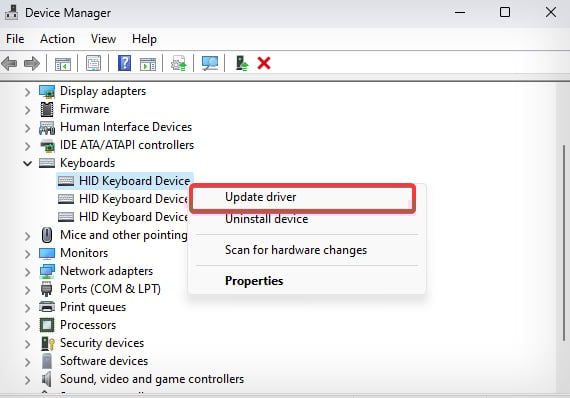570x398 pixels.
Task: Click the Human Interface Devices icon
Action: pos(47,127)
